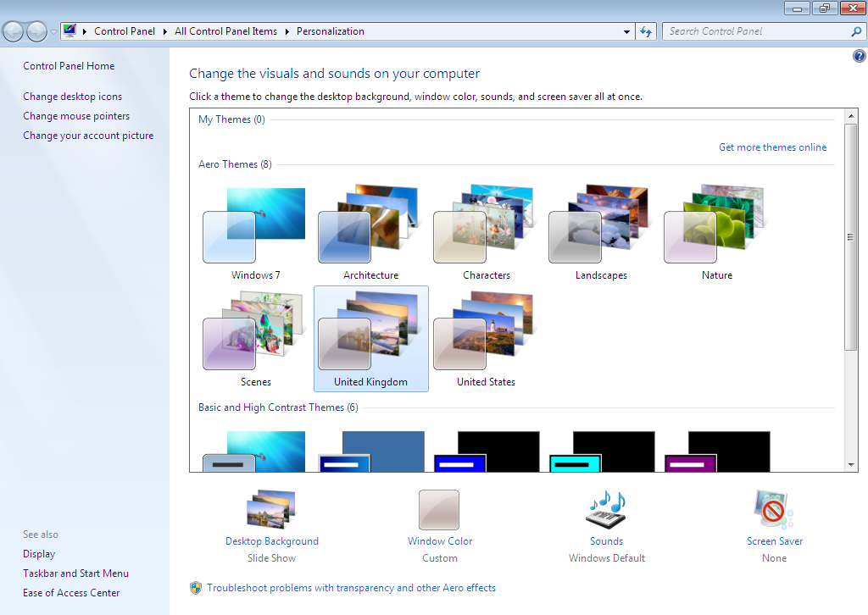The height and width of the screenshot is (615, 868).
Task: Click the Back navigation arrow
Action: pyautogui.click(x=14, y=31)
